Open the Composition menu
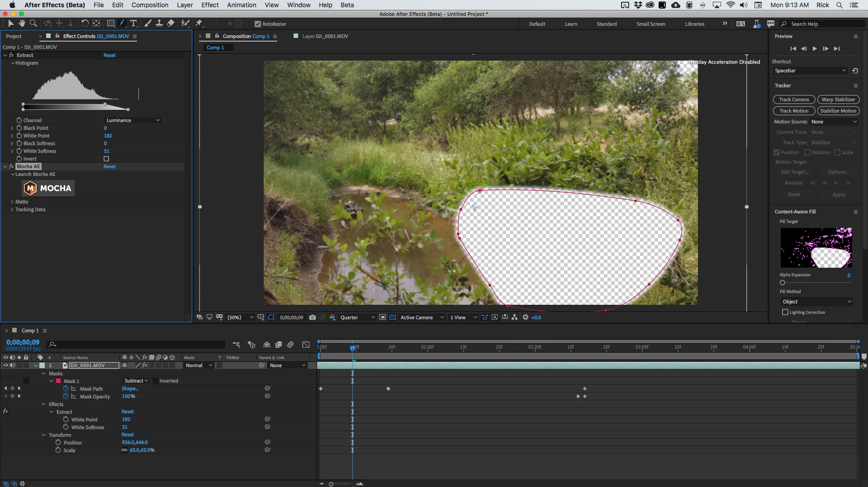This screenshot has width=868, height=487. click(150, 5)
